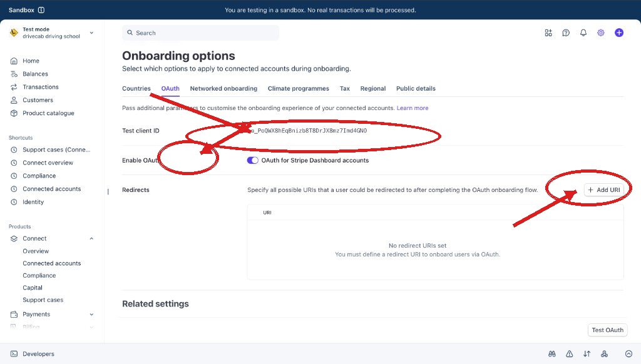The width and height of the screenshot is (641, 364).
Task: Click the sidebar collapse handle
Action: point(108,191)
